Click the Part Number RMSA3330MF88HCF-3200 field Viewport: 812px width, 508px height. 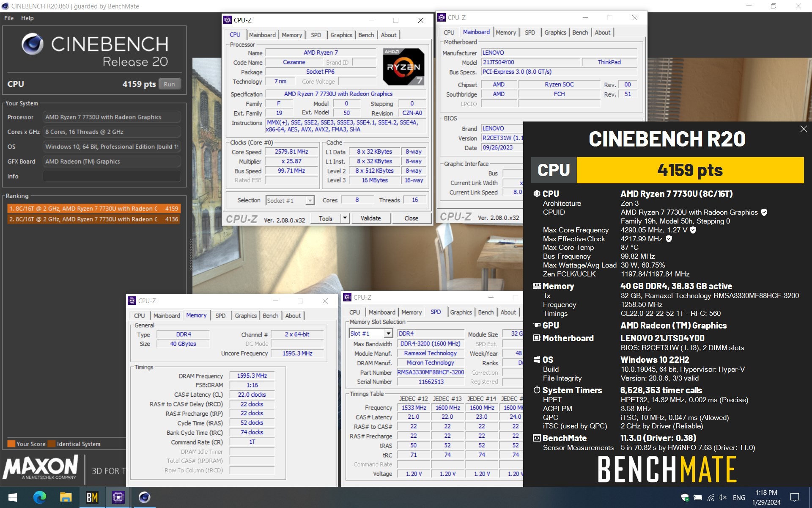[431, 372]
